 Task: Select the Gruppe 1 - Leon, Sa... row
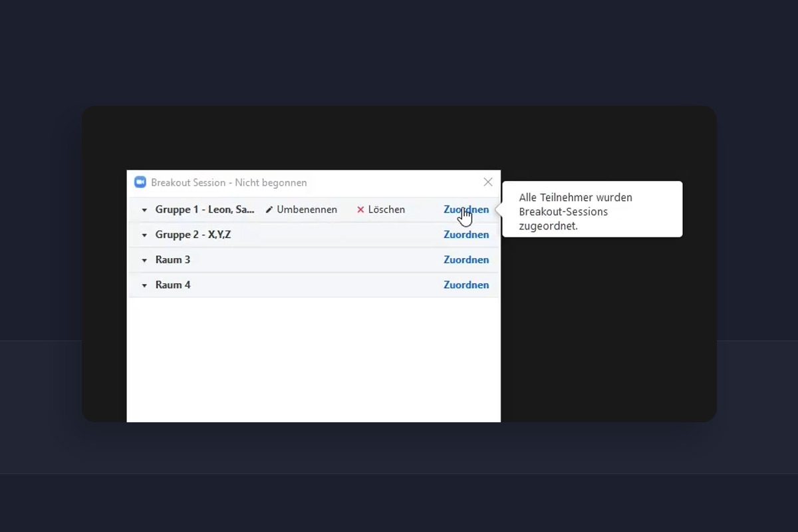204,209
